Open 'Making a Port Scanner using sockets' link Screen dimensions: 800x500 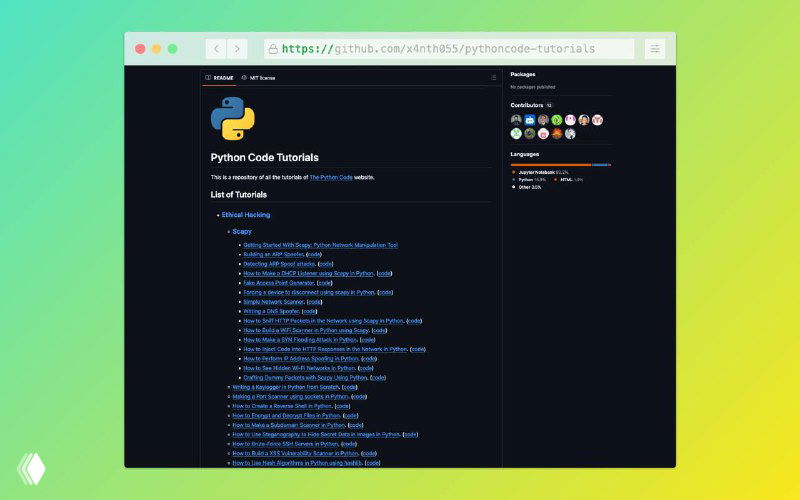(x=290, y=396)
